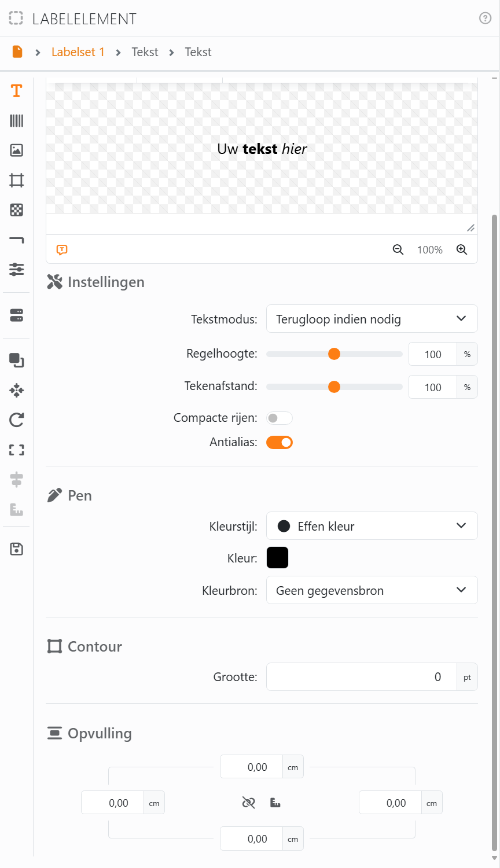Select the Text tool in the sidebar
Viewport: 500px width, 868px height.
[17, 91]
